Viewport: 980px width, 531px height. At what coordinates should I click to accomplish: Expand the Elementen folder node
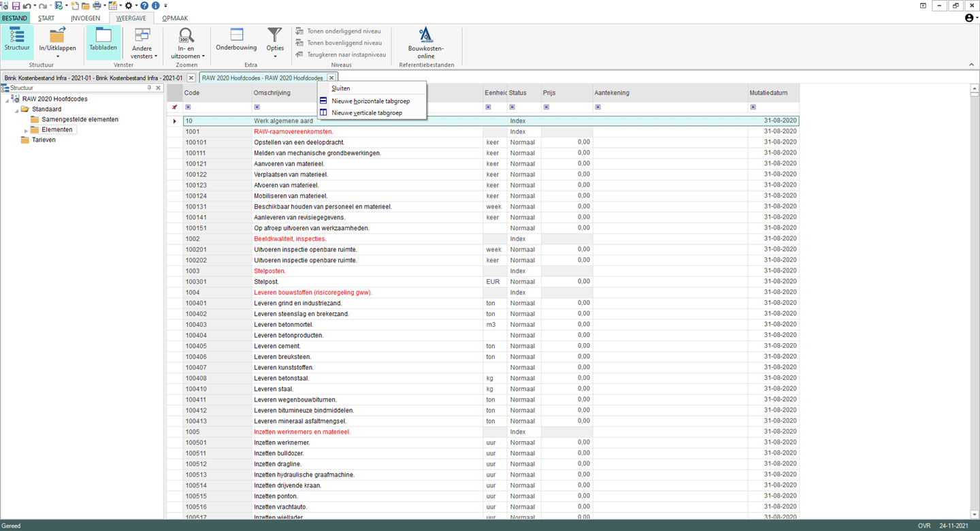[27, 130]
